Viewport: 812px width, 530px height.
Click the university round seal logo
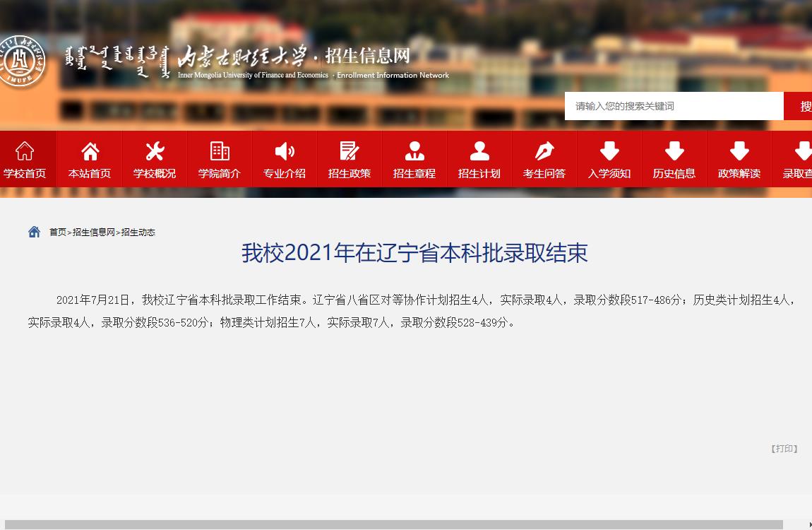22,61
